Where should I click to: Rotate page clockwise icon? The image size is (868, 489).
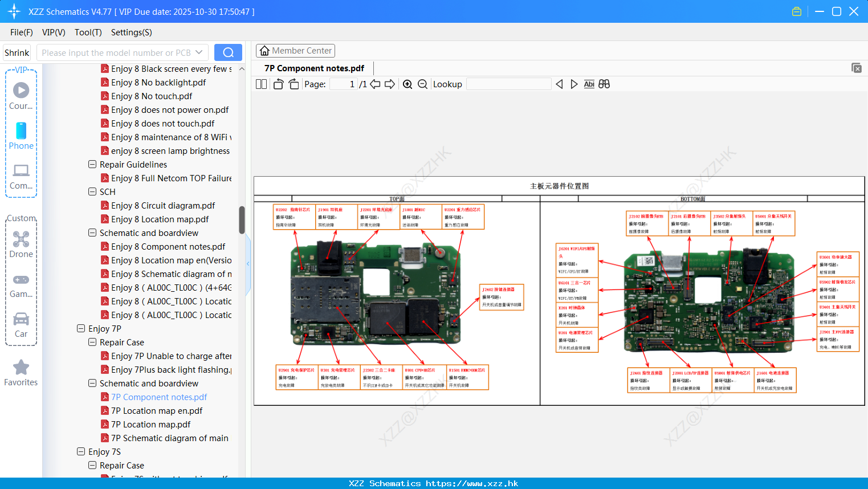click(294, 84)
